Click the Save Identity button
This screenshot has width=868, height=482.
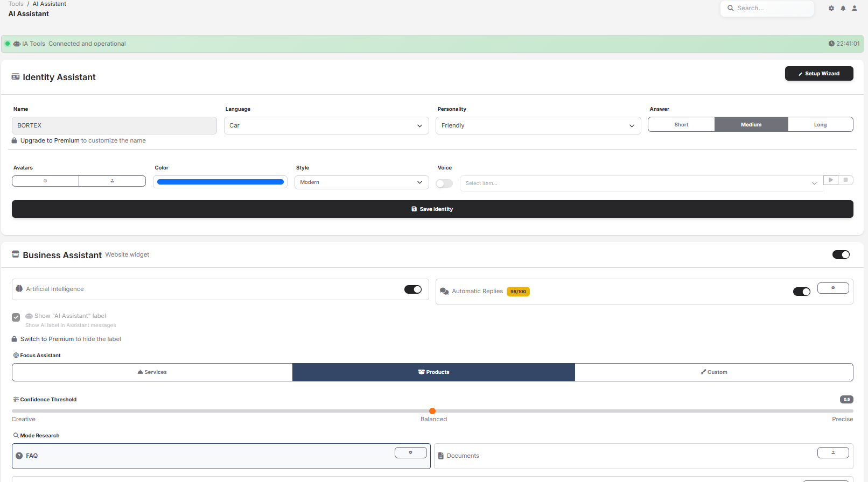click(x=432, y=209)
